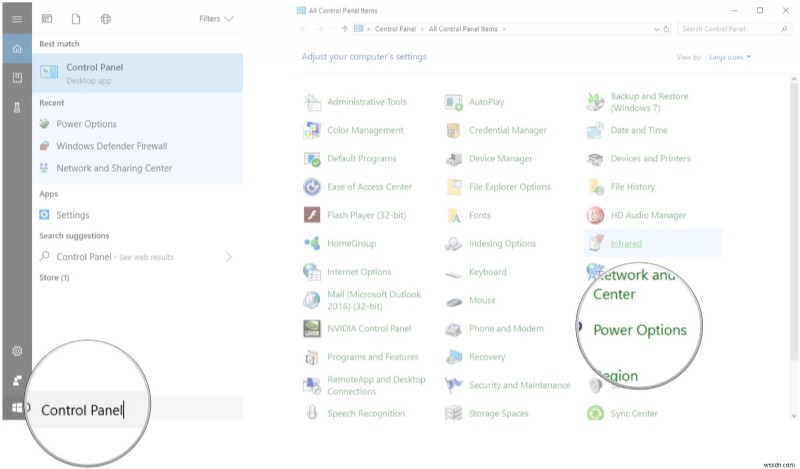Expand the address bar history dropdown

[x=657, y=29]
